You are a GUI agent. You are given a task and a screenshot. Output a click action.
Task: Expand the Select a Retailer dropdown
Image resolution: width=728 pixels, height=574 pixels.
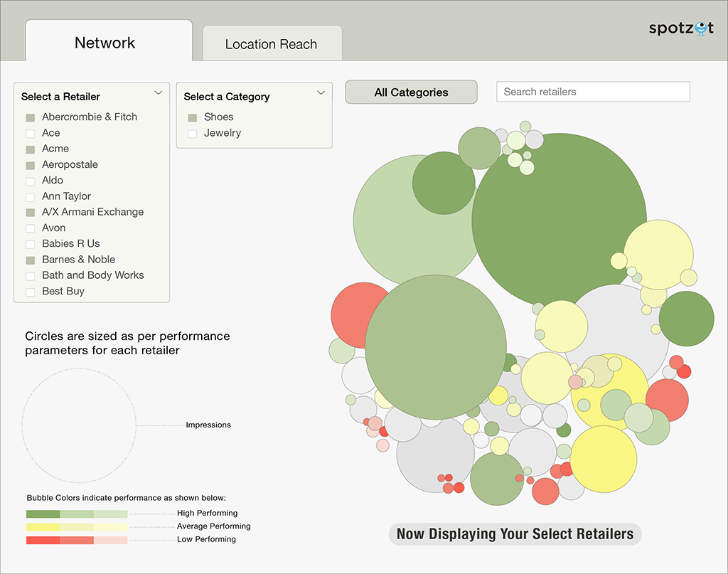(x=158, y=92)
